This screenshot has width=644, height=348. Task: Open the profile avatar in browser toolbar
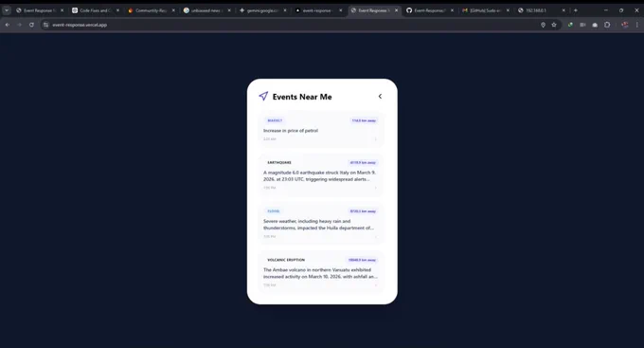click(x=625, y=25)
